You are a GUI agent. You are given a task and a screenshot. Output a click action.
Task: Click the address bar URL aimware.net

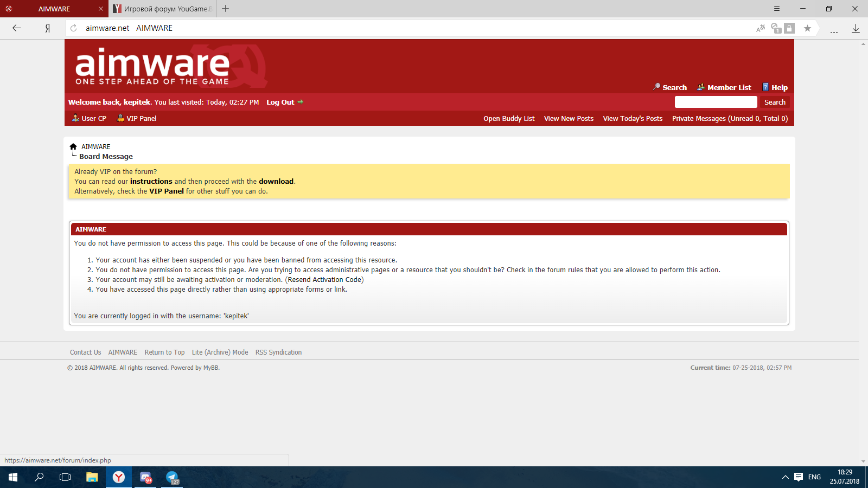[x=107, y=28]
